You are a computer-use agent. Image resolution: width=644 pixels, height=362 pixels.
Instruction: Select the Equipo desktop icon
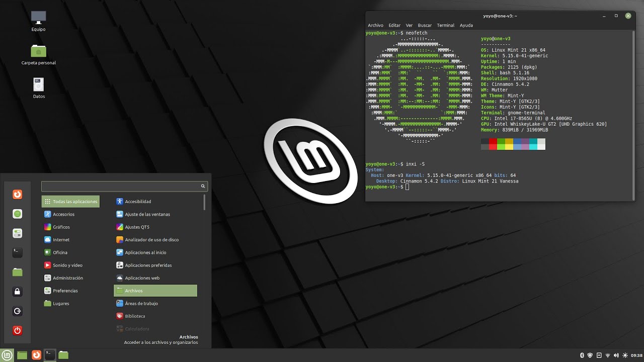[x=38, y=22]
